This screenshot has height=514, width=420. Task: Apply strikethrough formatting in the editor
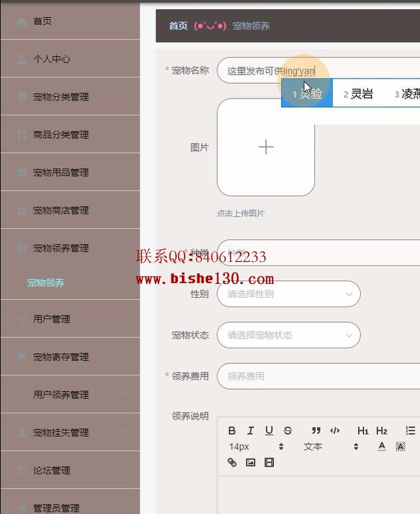pyautogui.click(x=288, y=430)
